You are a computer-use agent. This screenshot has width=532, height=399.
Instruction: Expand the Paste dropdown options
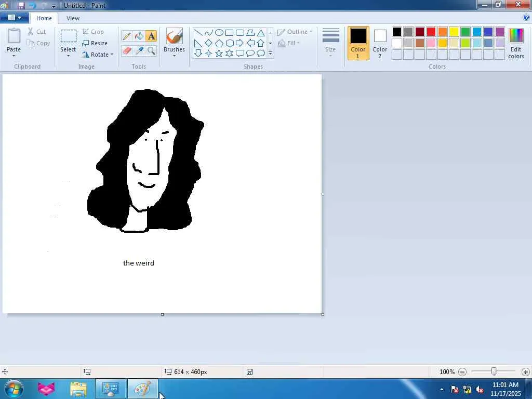14,56
